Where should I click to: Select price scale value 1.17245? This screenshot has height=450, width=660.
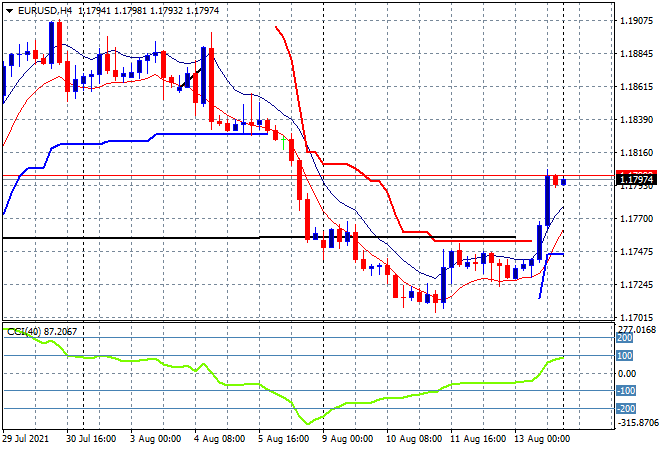(637, 285)
